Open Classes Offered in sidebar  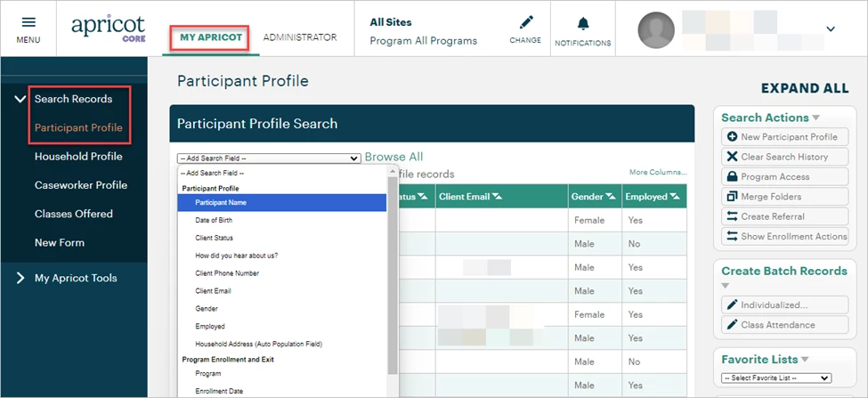point(74,215)
